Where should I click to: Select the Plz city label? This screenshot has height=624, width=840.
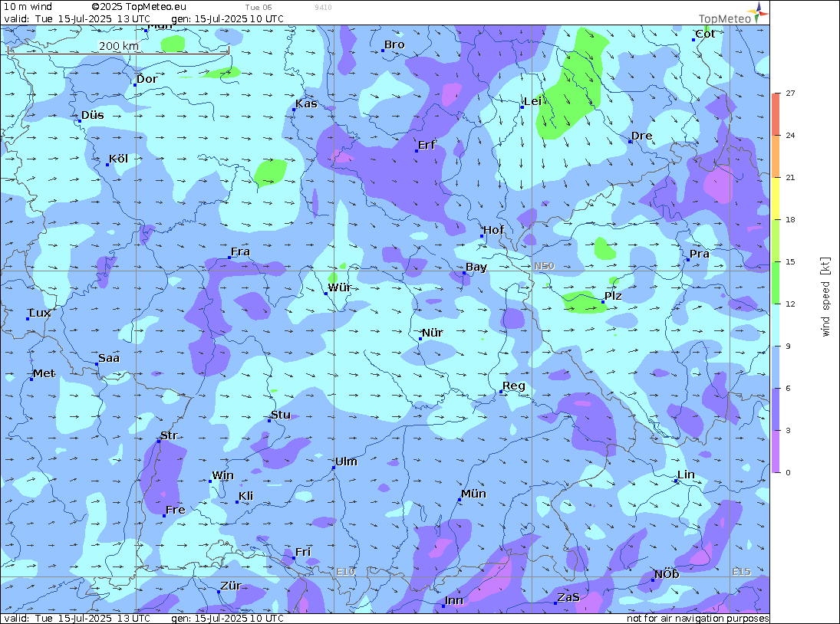(x=613, y=296)
